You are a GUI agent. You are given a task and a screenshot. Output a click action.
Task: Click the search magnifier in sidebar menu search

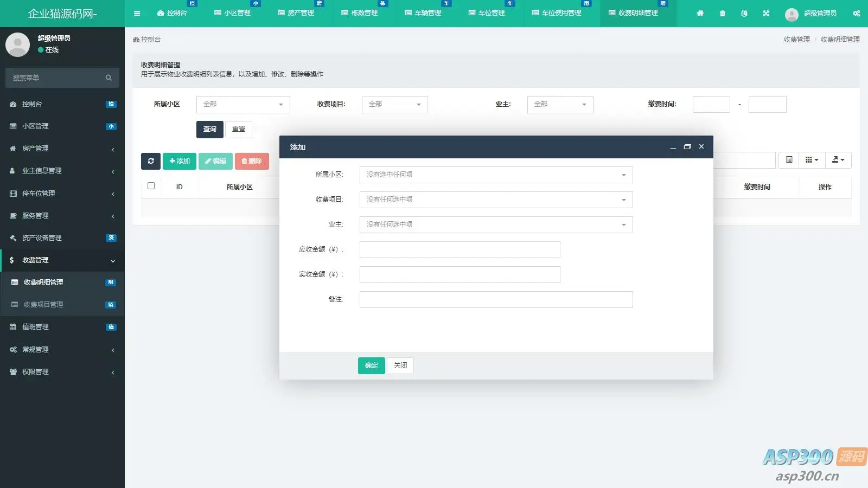[108, 78]
